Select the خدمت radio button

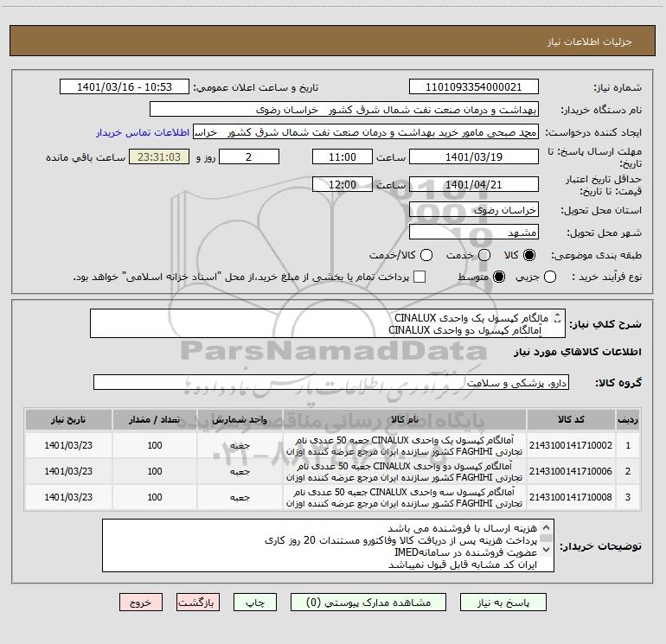point(484,255)
